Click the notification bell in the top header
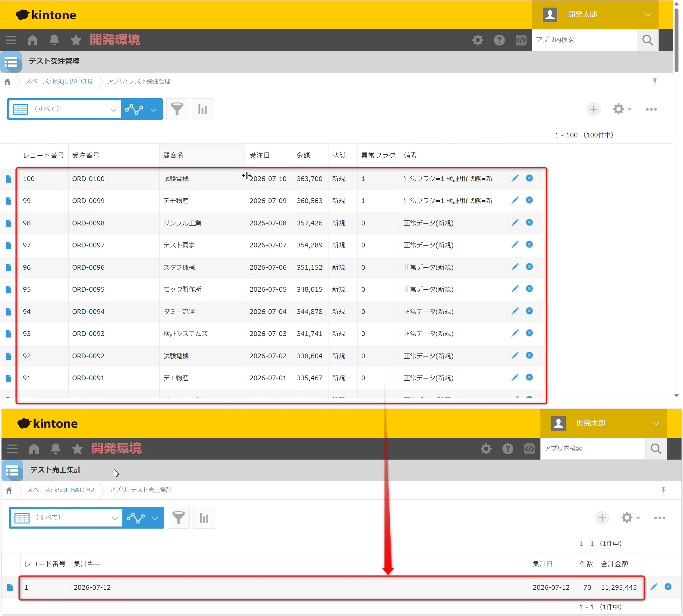 pyautogui.click(x=54, y=40)
